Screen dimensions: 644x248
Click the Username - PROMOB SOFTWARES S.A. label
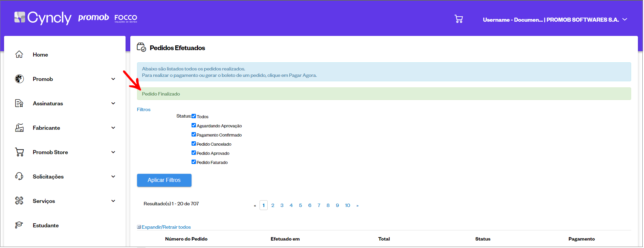pyautogui.click(x=551, y=20)
